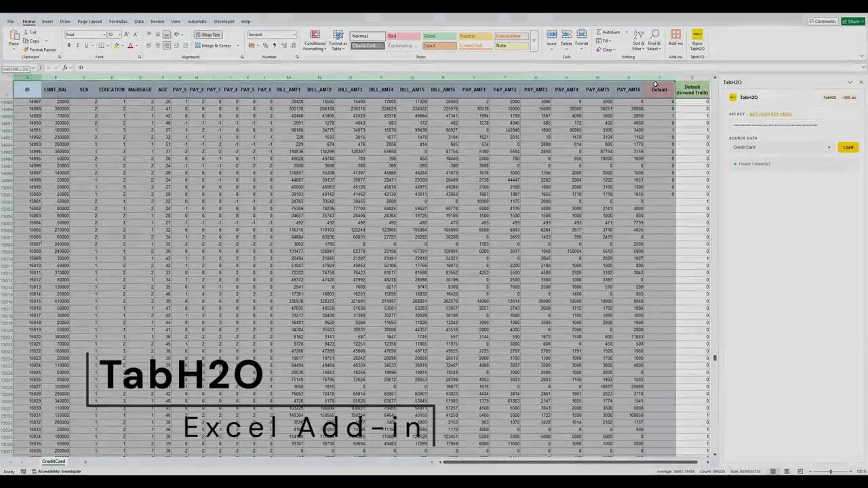Close the TabH2O task pane

tap(861, 83)
